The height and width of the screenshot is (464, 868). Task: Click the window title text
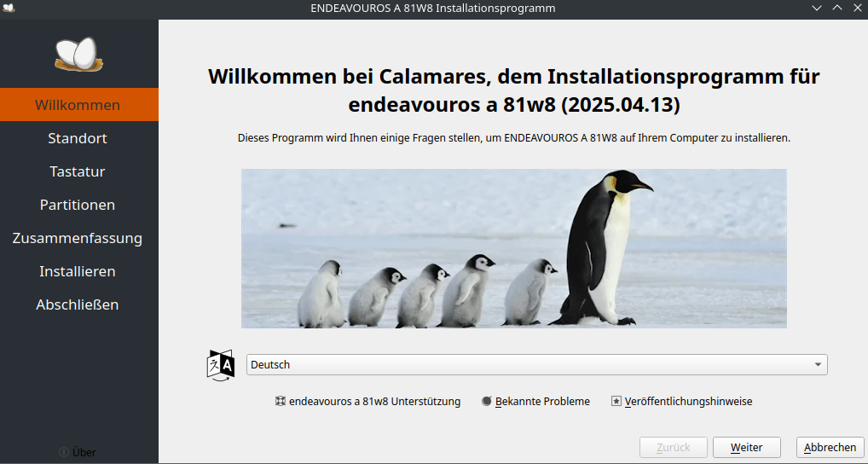pos(433,8)
